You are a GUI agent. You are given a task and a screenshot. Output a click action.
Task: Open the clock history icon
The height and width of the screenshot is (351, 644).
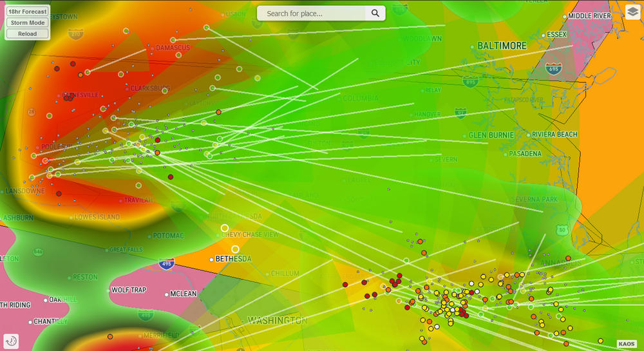[11, 341]
